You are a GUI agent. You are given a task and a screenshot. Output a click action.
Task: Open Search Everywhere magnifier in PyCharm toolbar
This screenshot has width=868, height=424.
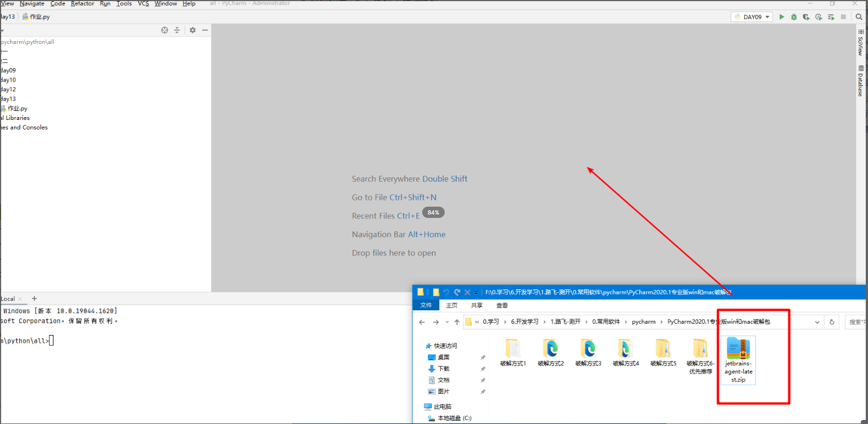tap(859, 17)
